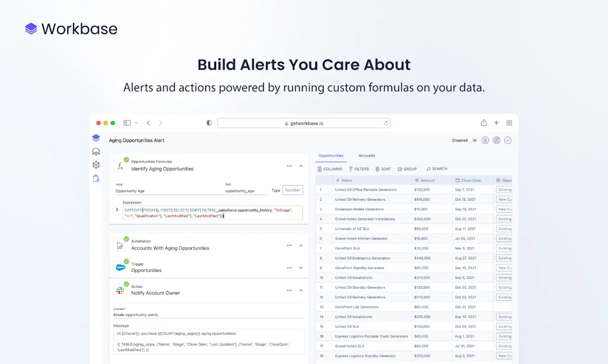The image size is (608, 364).
Task: Collapse the Identify Aging Opportunities card
Action: pyautogui.click(x=300, y=165)
